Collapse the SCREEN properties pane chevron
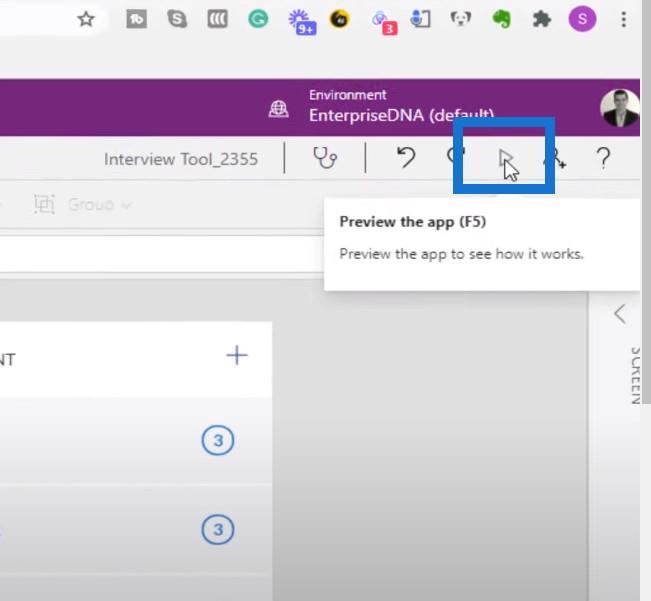Image resolution: width=651 pixels, height=601 pixels. pyautogui.click(x=619, y=314)
